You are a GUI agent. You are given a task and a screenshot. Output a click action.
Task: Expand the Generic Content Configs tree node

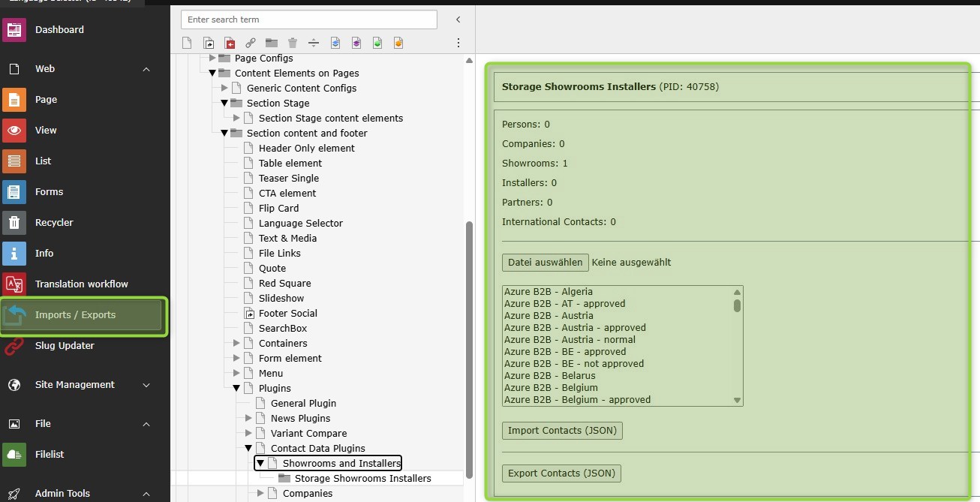[x=224, y=88]
